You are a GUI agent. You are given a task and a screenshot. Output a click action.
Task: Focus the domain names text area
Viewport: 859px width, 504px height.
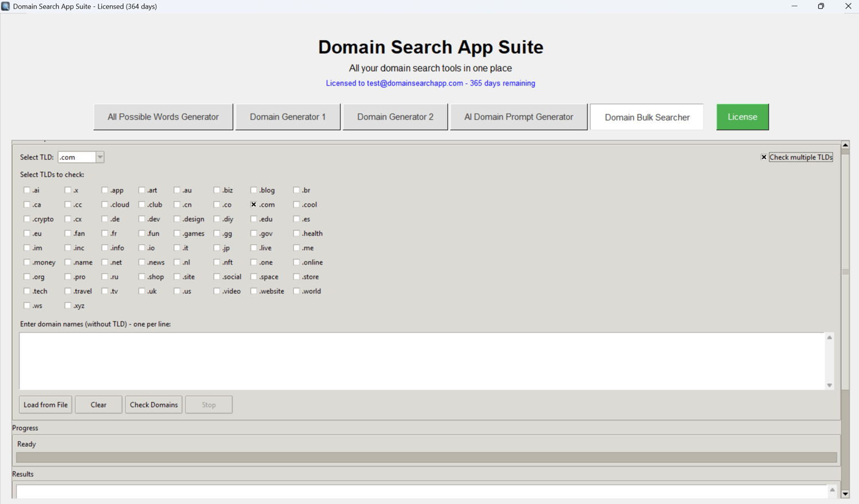click(x=421, y=361)
